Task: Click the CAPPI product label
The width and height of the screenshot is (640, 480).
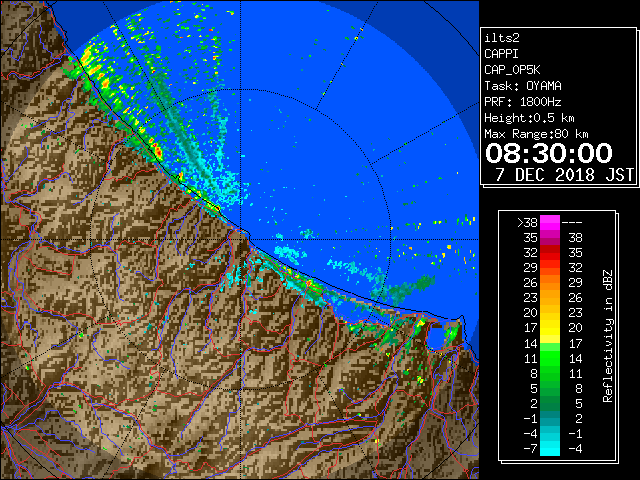Action: click(501, 54)
